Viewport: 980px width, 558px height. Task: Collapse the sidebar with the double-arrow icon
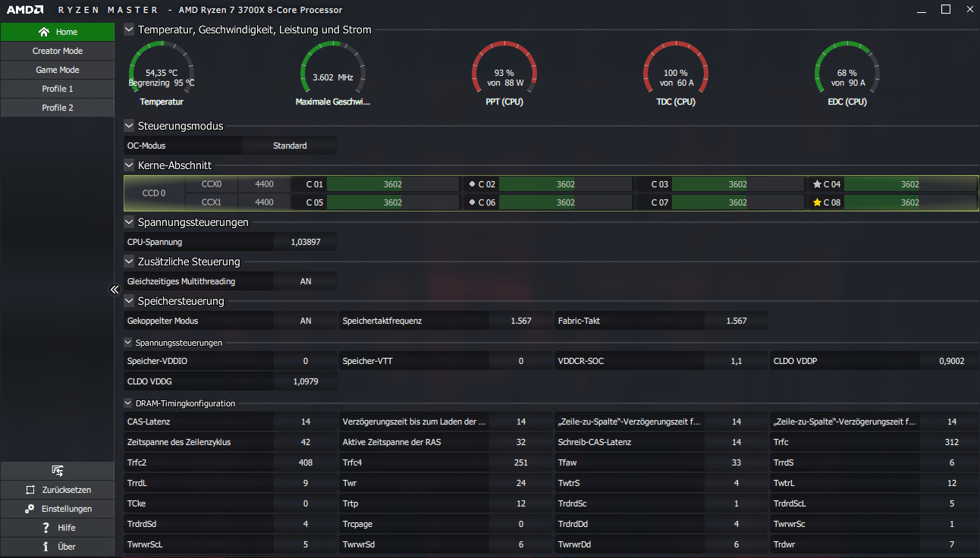pos(115,290)
